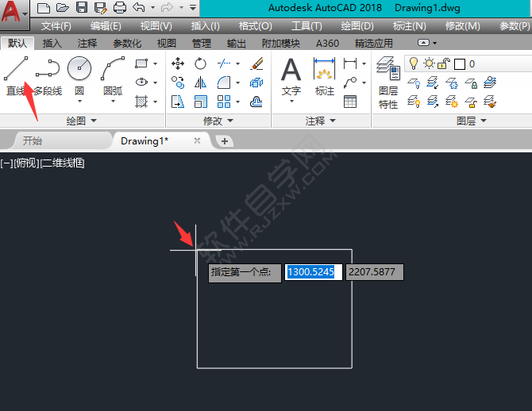Select the Erase tool icon
This screenshot has height=411, width=532.
(x=256, y=63)
